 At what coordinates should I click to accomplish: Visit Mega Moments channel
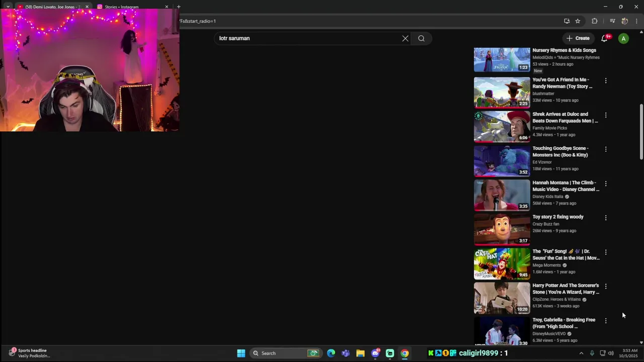point(546,265)
